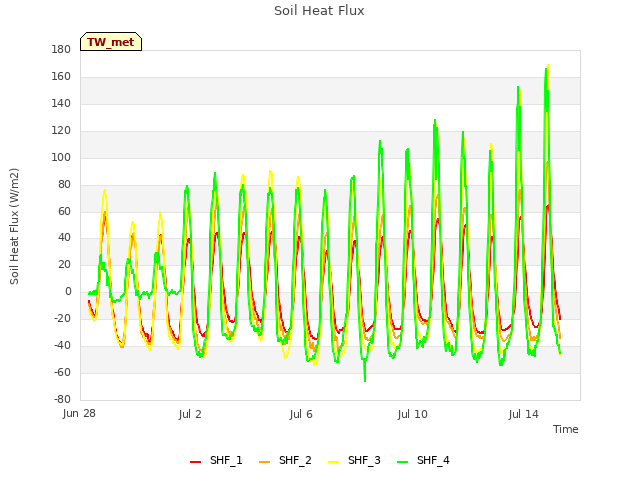Click the Soil Heat Flux chart title
640x480 pixels.
point(319,11)
